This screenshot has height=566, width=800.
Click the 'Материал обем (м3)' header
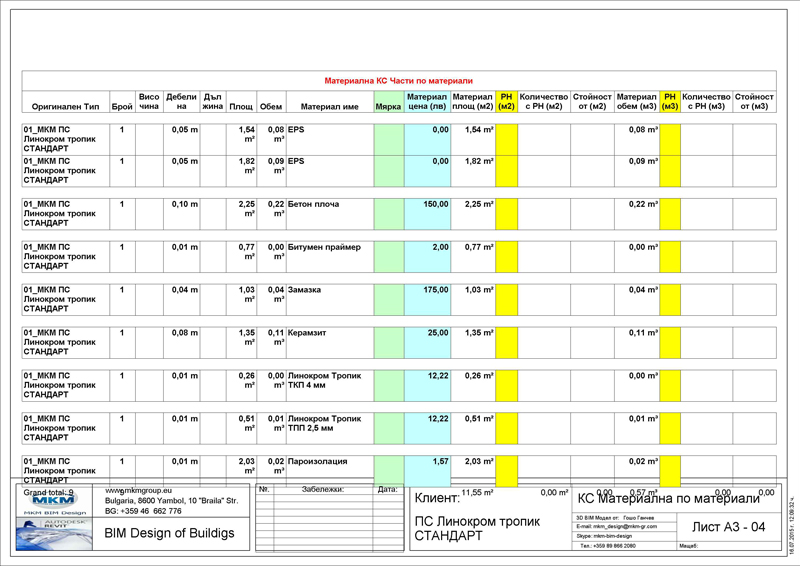pyautogui.click(x=637, y=102)
